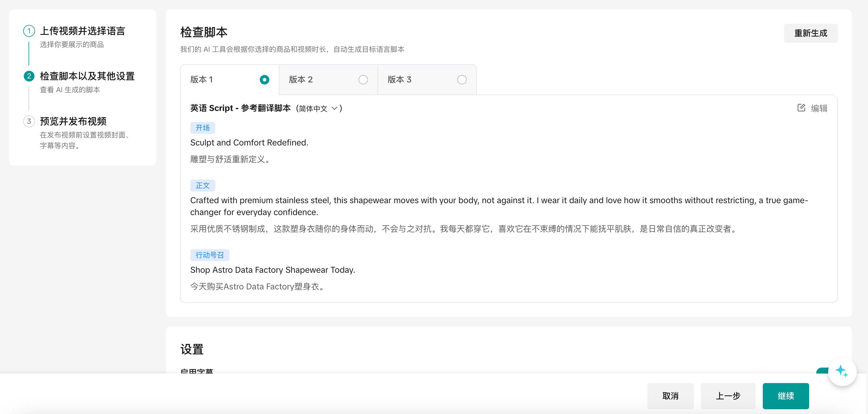Click the 开场 section tag
The height and width of the screenshot is (414, 868).
202,128
